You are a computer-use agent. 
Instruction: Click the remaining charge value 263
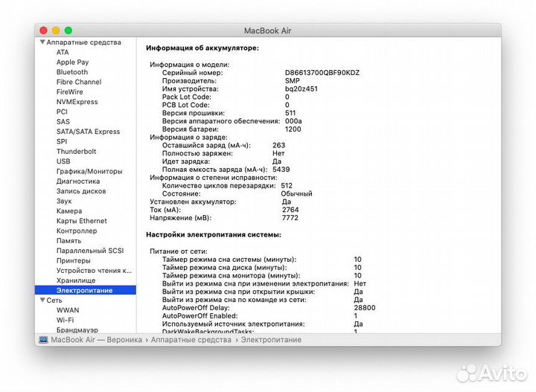coord(279,145)
